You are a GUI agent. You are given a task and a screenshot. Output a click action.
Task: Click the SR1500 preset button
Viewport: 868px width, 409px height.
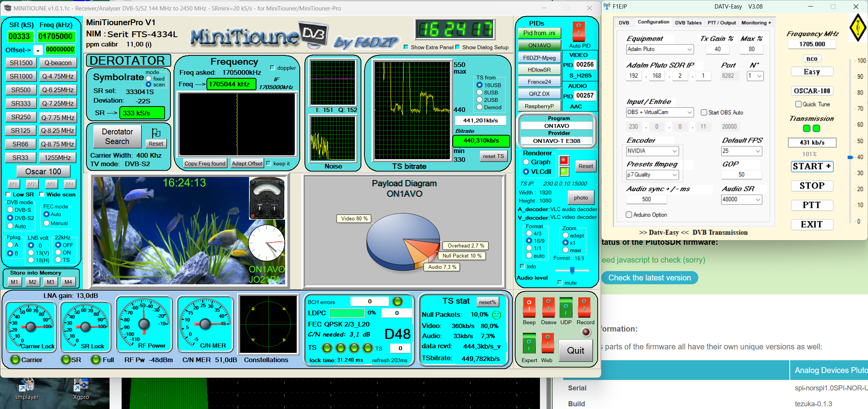pyautogui.click(x=21, y=63)
